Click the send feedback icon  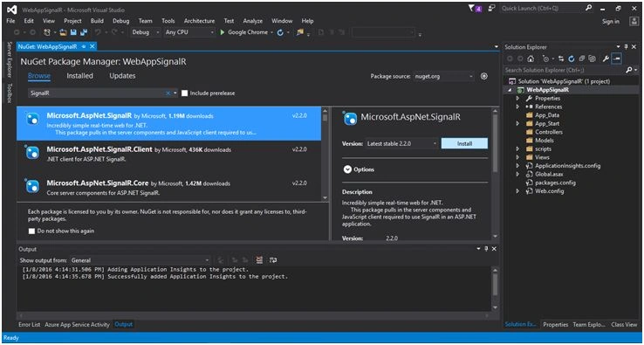coord(491,8)
